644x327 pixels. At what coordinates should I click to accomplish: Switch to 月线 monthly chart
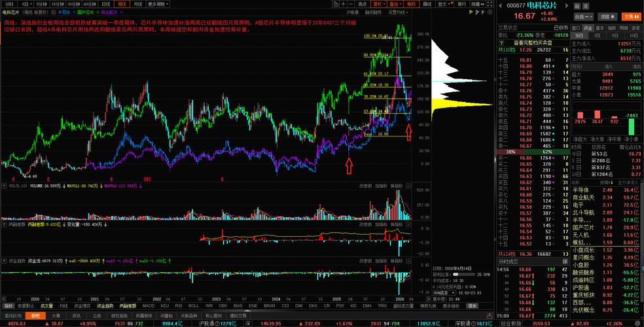point(137,4)
